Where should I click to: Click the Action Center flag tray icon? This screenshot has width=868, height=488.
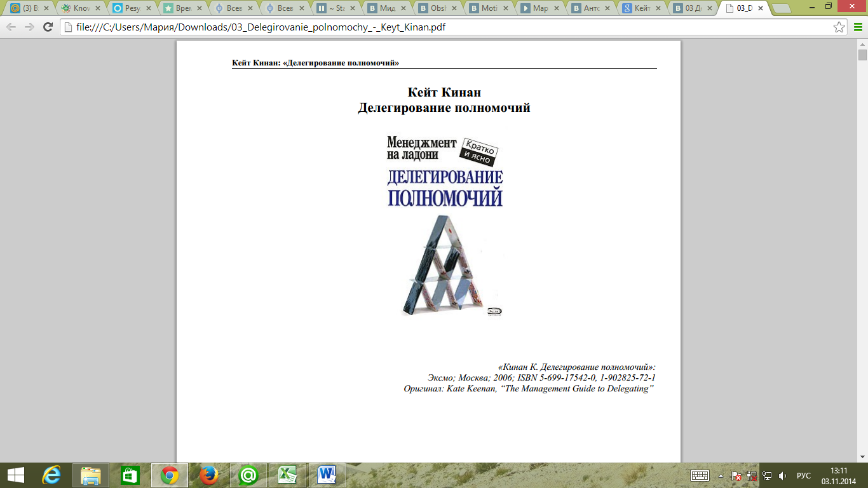point(736,475)
